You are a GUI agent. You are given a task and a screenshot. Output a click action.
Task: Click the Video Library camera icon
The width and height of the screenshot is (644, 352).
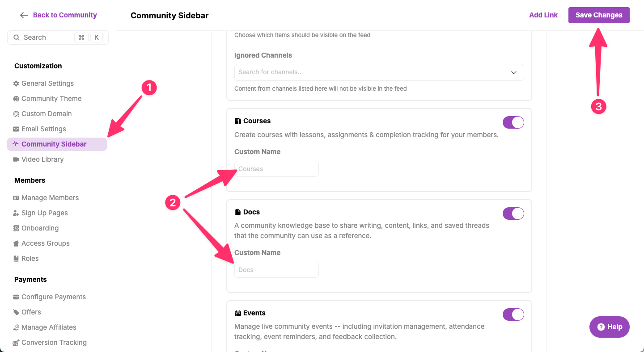tap(16, 159)
